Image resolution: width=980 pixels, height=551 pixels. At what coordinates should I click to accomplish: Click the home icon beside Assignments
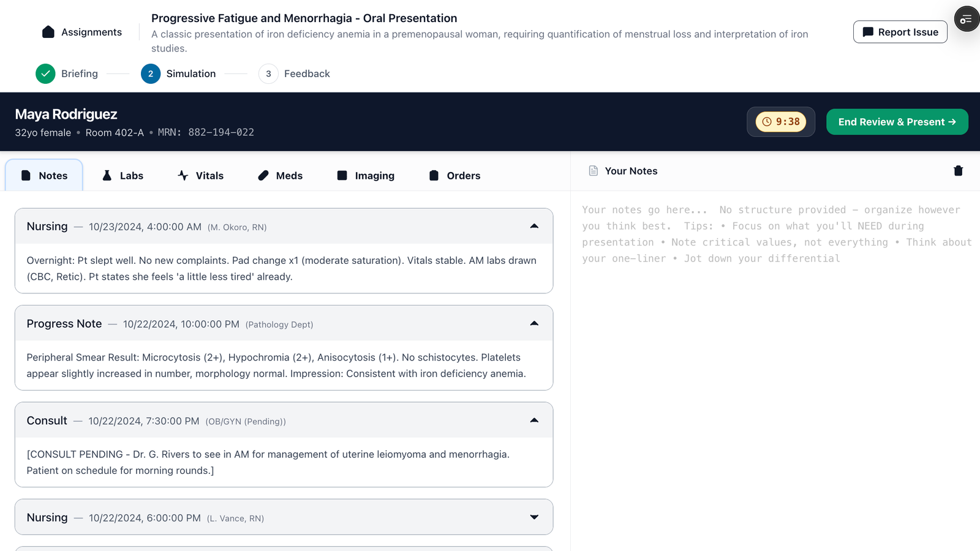[48, 32]
